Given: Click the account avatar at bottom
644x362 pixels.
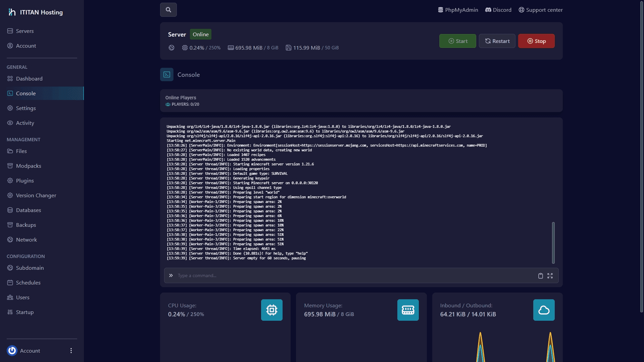Looking at the screenshot, I should click(12, 351).
